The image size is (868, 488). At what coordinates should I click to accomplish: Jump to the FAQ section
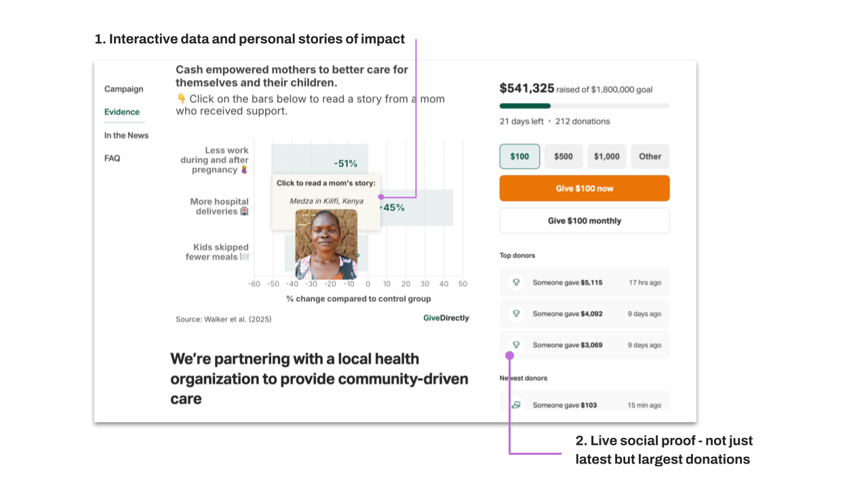(112, 159)
